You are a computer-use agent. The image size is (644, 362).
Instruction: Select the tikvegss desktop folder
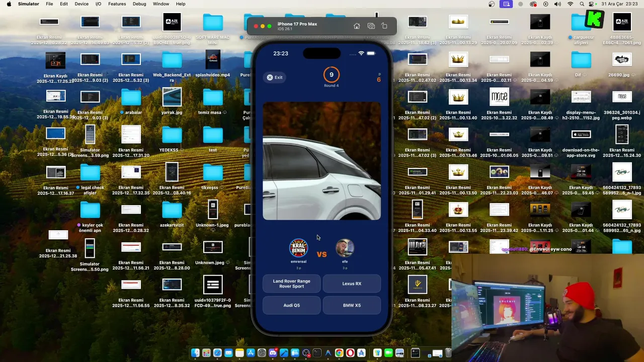point(213,173)
